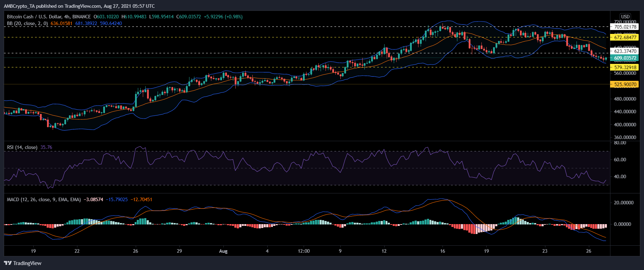
Task: Click the 480.00000 price axis label
Action: point(625,99)
